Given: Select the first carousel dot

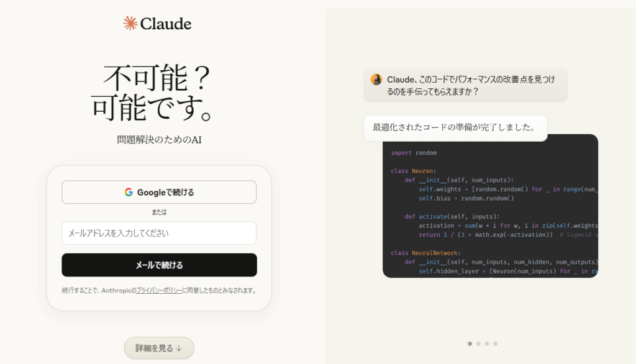Looking at the screenshot, I should click(470, 344).
